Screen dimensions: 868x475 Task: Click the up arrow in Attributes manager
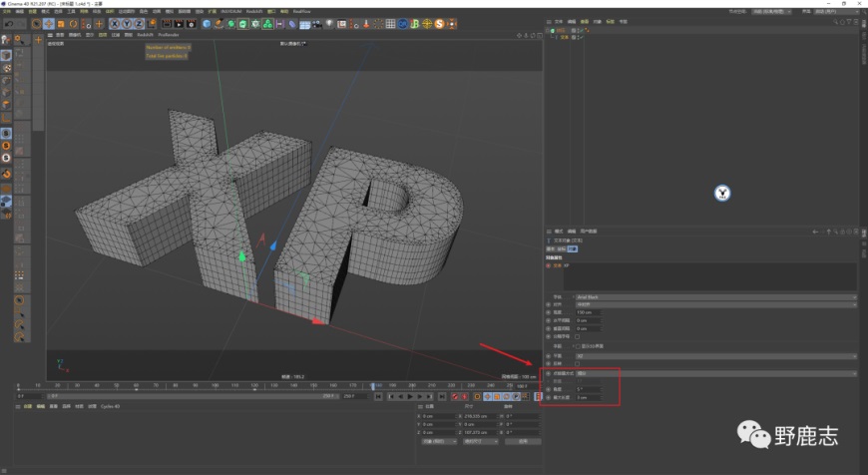(829, 232)
